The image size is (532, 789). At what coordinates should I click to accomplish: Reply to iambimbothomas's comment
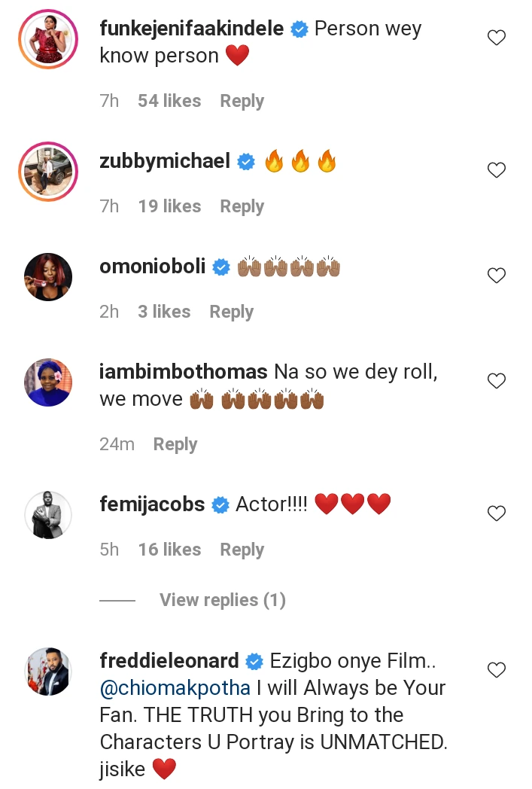tap(175, 444)
